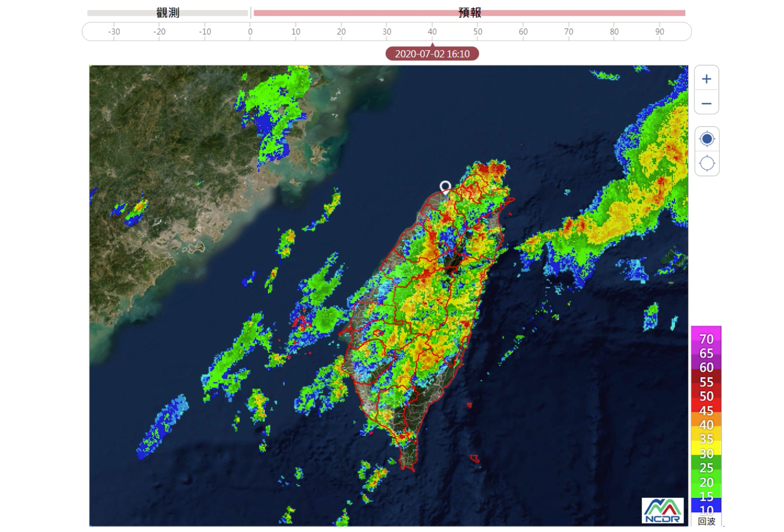Move the timeline to the 90 mark

(659, 32)
